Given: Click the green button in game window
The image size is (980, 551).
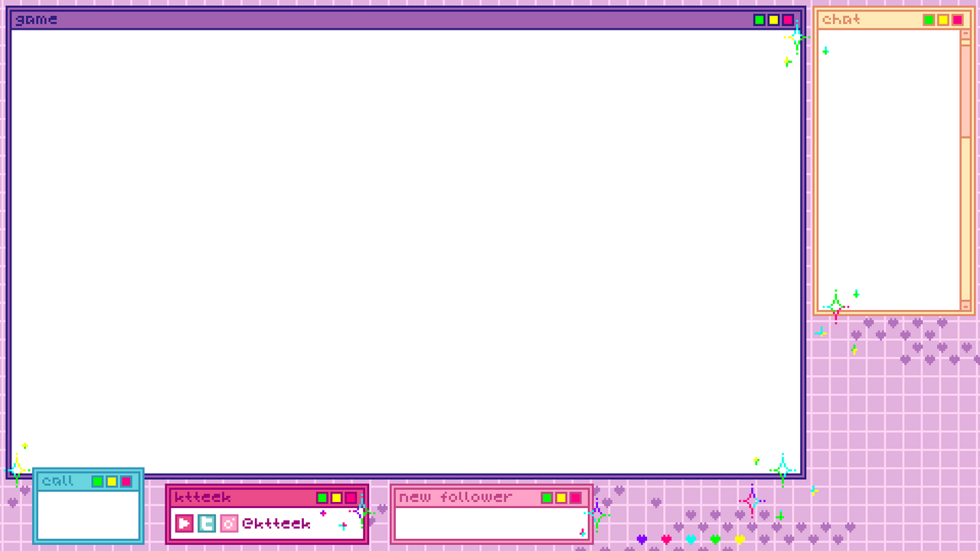Looking at the screenshot, I should click(759, 20).
